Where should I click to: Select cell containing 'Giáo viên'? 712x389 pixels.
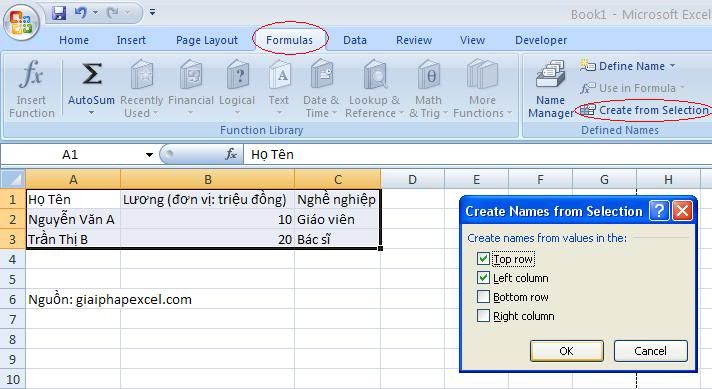(337, 220)
